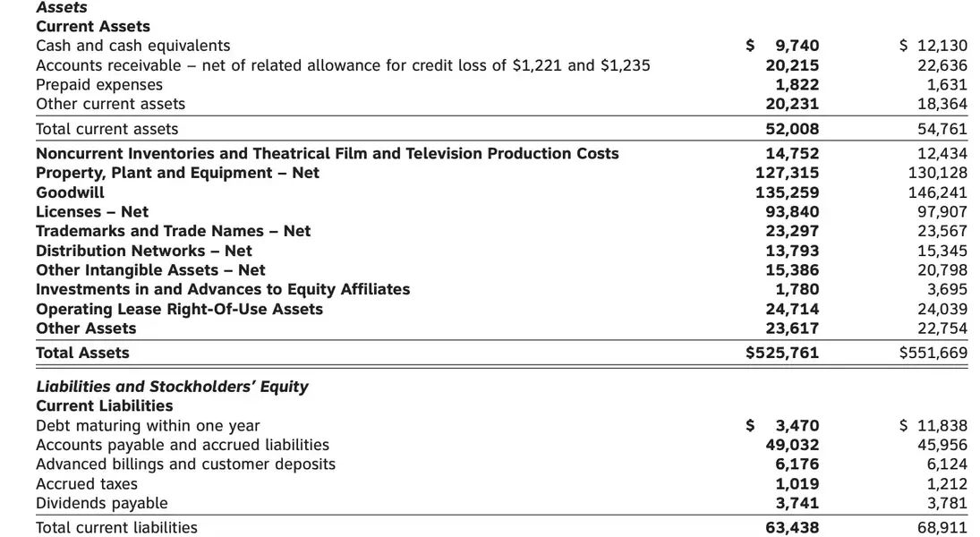This screenshot has width=980, height=537.
Task: Select the "Goodwill" row label
Action: click(x=70, y=192)
